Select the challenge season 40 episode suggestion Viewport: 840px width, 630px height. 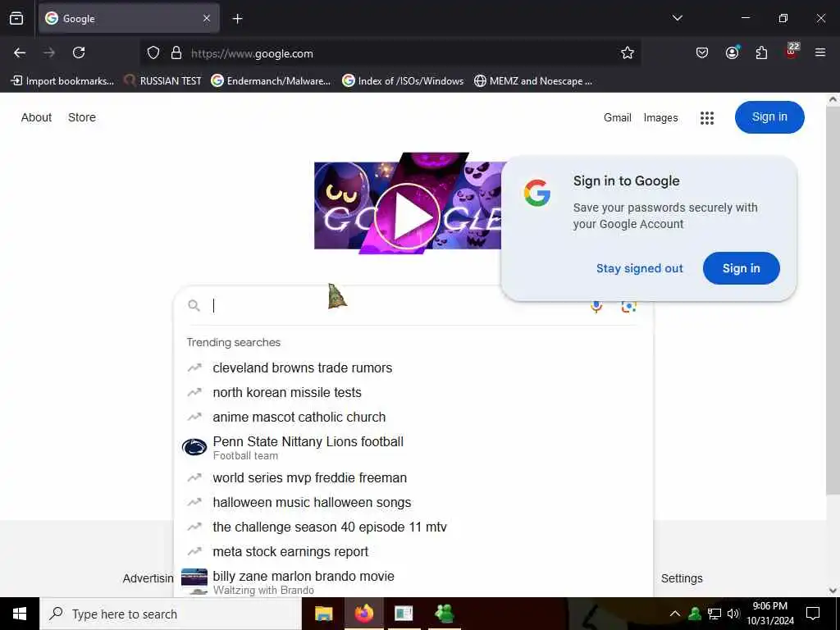point(413,527)
